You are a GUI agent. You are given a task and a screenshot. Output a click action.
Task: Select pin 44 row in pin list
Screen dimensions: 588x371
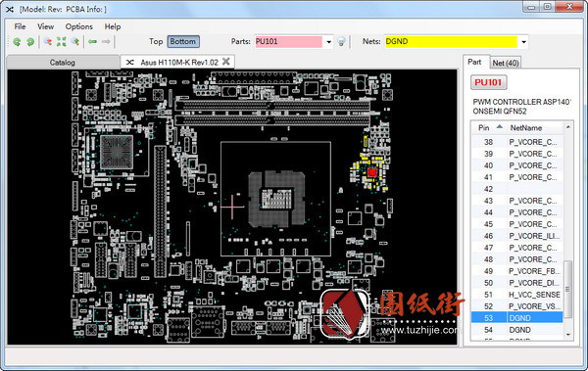[x=517, y=212]
